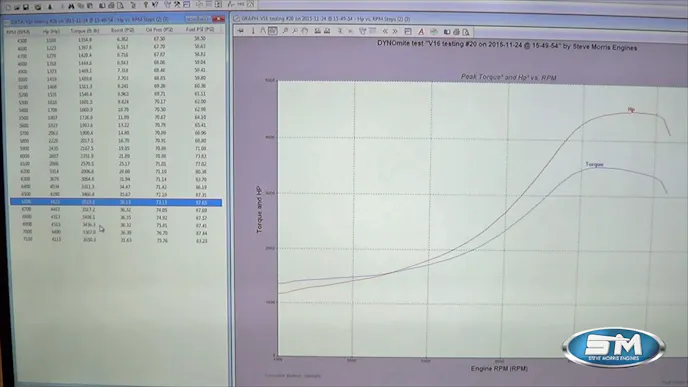This screenshot has width=688, height=387.
Task: Click the 'Torque and HP' vertical axis label
Action: [x=259, y=209]
